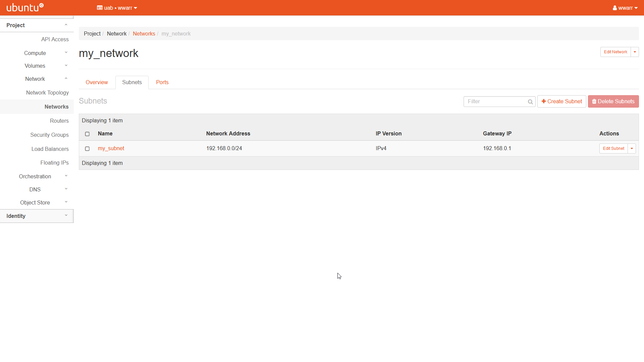Viewport: 644px width, 362px height.
Task: Click the IPv4 cell
Action: coord(381,148)
